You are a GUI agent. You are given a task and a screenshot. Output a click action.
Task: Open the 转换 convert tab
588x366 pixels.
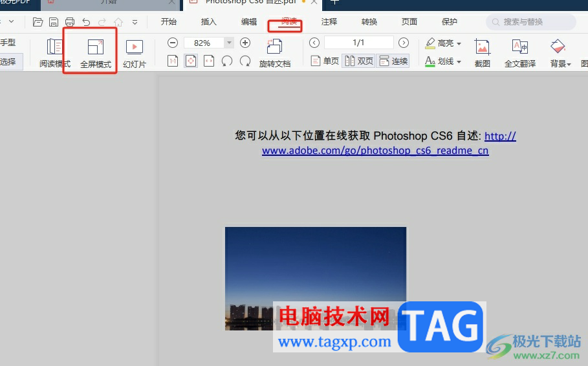[x=369, y=22]
